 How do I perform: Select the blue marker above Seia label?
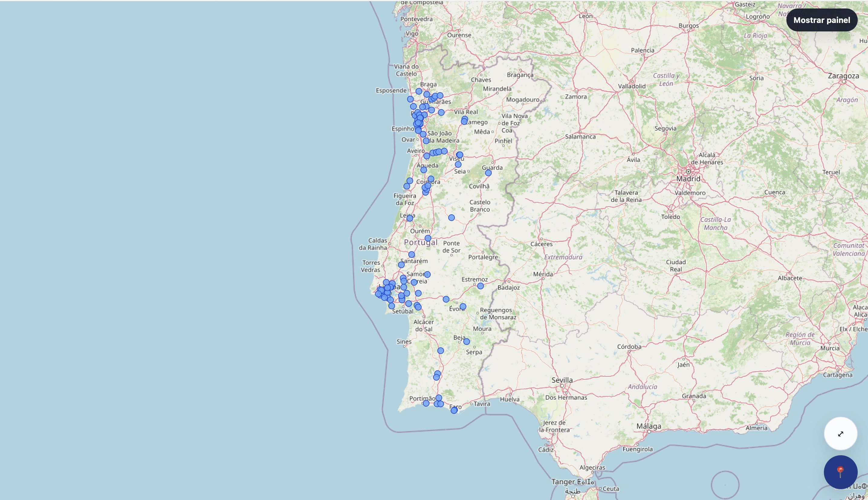[458, 164]
